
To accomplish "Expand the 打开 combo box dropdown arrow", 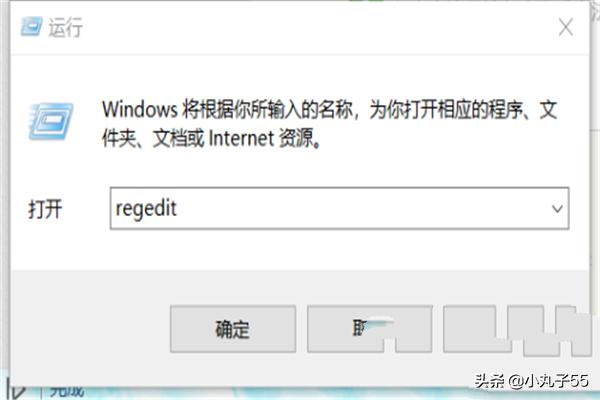I will click(557, 209).
